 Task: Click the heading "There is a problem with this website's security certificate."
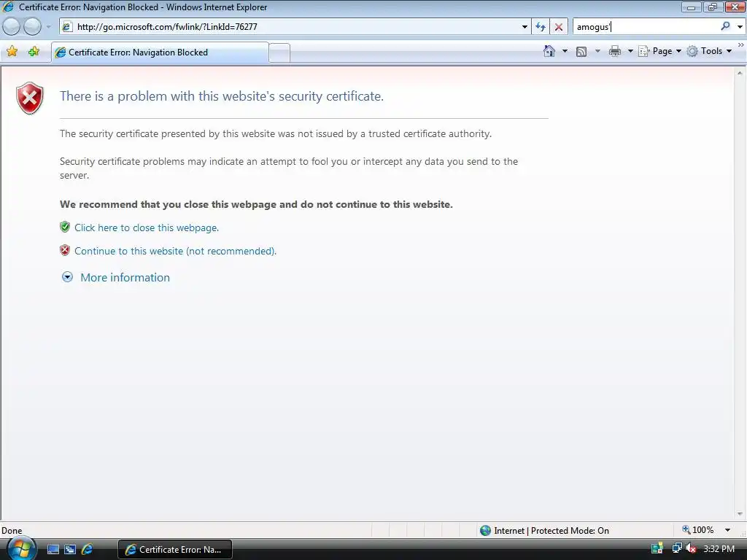tap(222, 96)
